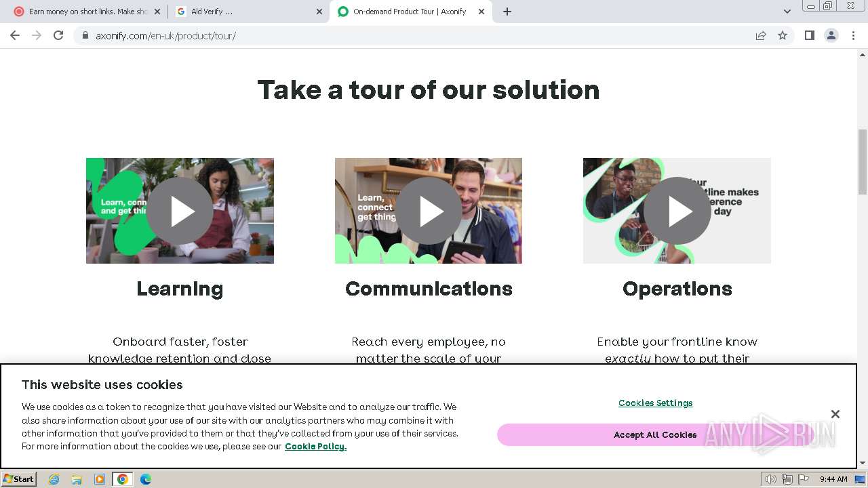Share this page icon

pos(761,35)
